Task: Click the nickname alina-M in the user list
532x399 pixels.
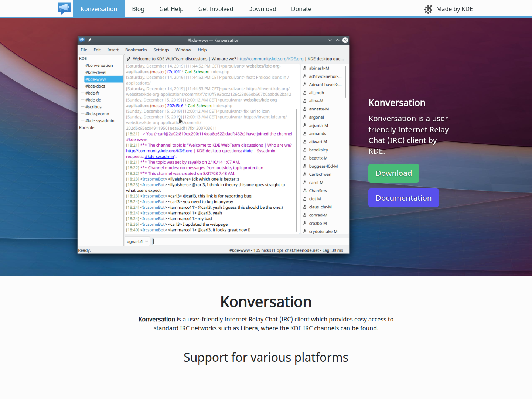Action: [316, 101]
